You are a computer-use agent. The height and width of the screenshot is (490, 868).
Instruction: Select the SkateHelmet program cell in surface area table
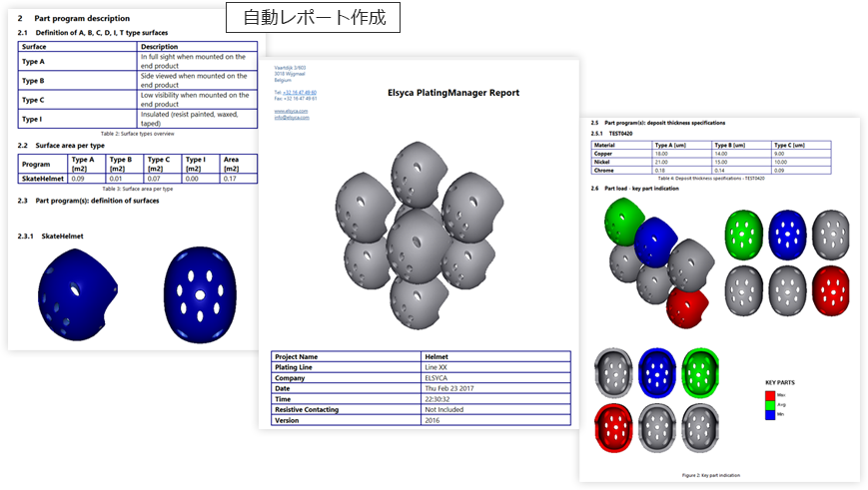(43, 179)
